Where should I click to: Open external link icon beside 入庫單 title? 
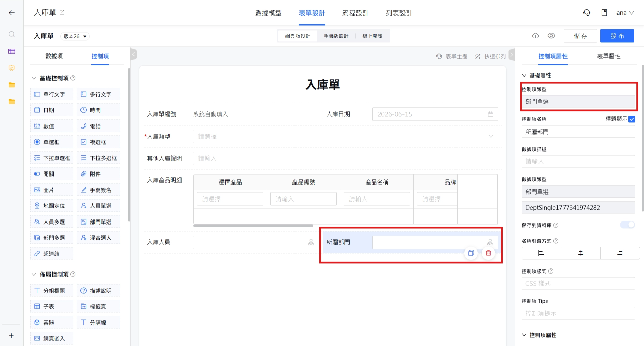[x=62, y=12]
